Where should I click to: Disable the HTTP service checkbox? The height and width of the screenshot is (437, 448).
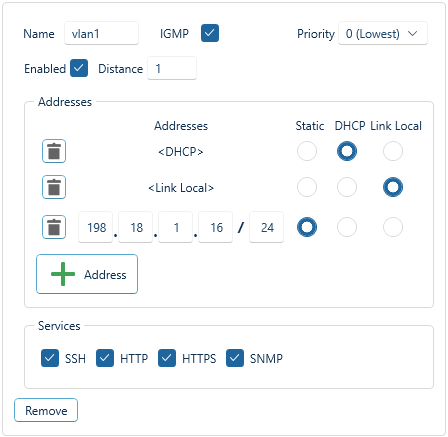coord(105,358)
